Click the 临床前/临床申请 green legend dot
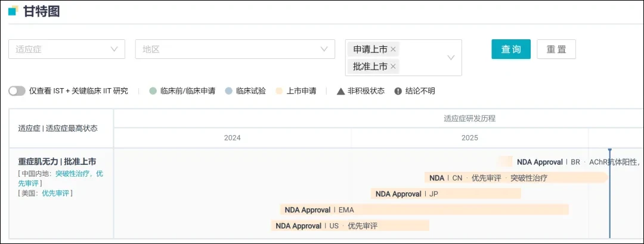644x244 pixels. (x=153, y=91)
